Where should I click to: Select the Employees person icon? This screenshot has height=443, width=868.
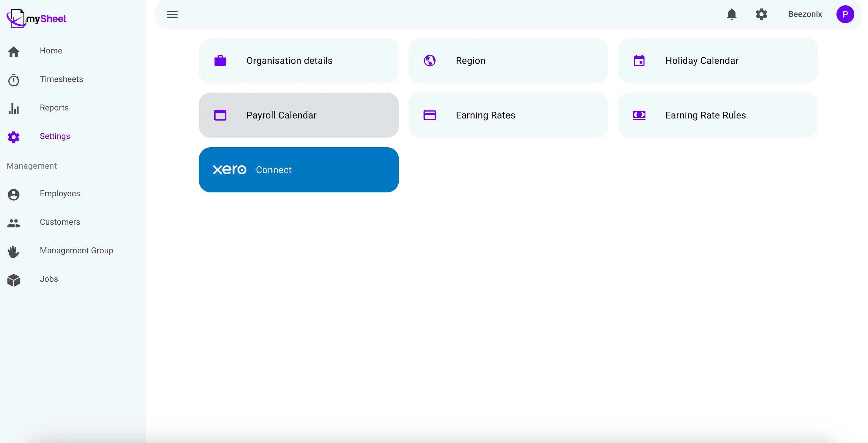(x=14, y=194)
